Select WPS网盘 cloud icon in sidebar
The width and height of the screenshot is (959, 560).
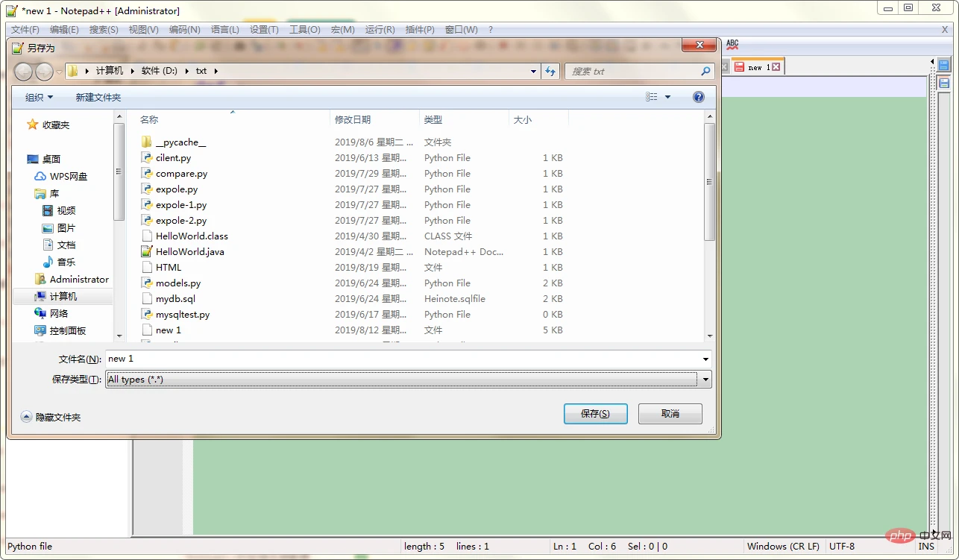[x=40, y=177]
